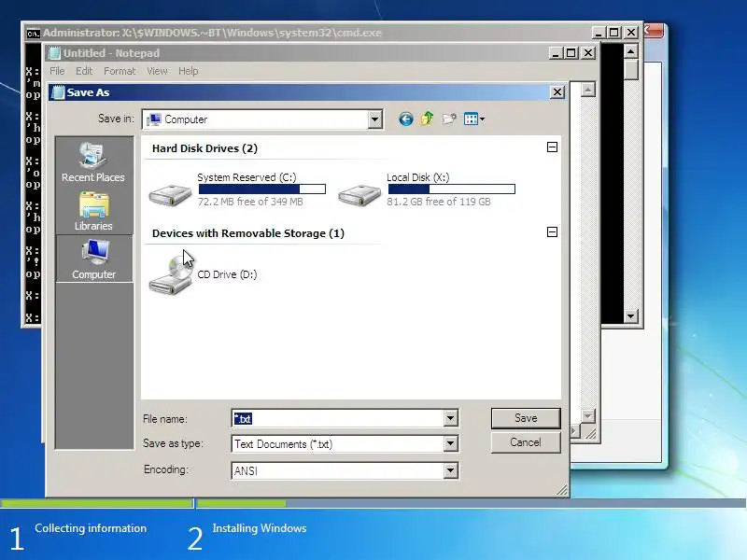Open Notepad Format menu
Screen dimensions: 747x560
click(x=120, y=71)
